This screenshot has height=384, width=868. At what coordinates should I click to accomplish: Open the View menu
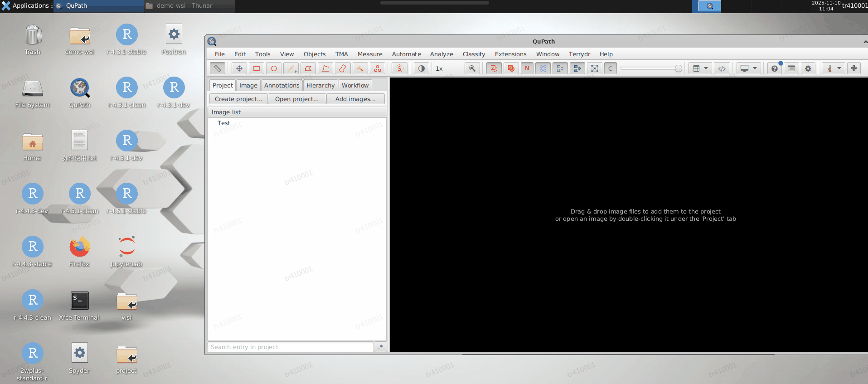click(287, 54)
